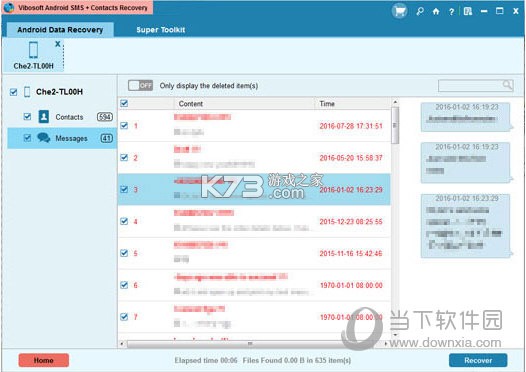This screenshot has width=526, height=372.
Task: Click the Home button
Action: tap(44, 360)
